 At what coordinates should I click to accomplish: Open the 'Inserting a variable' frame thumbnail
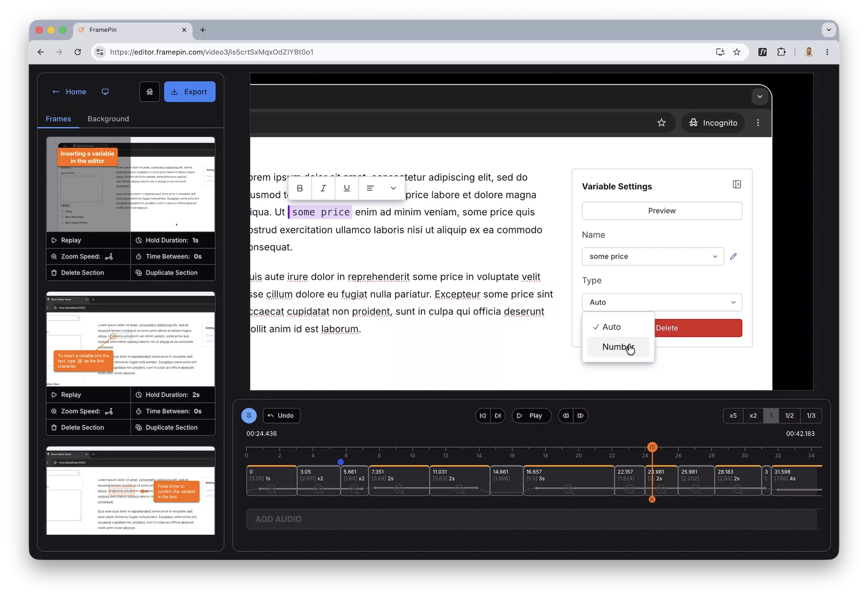point(131,185)
